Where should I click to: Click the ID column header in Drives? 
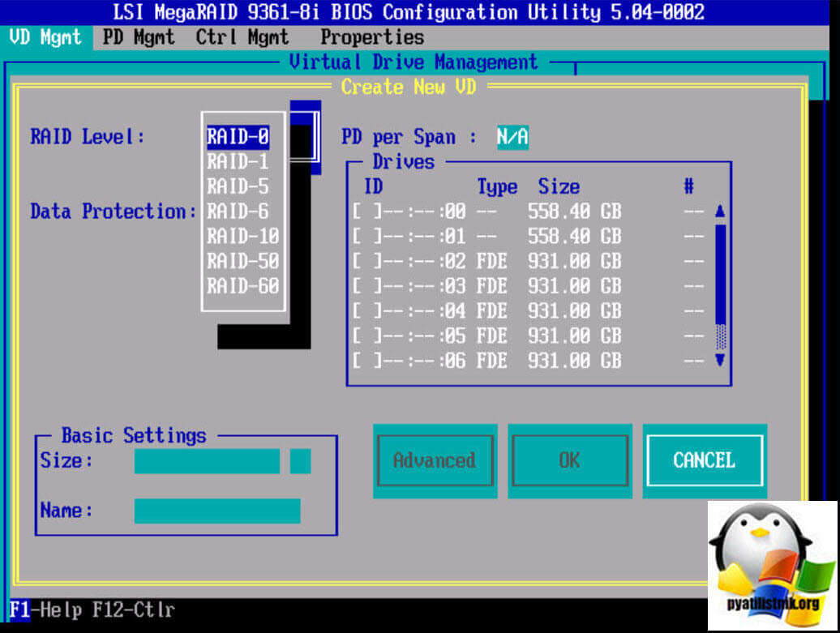click(374, 187)
